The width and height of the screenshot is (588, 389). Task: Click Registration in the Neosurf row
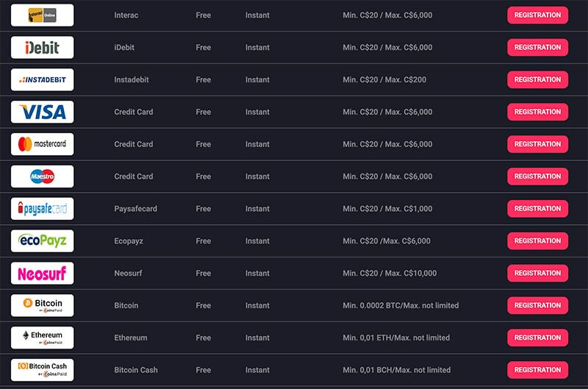[537, 273]
